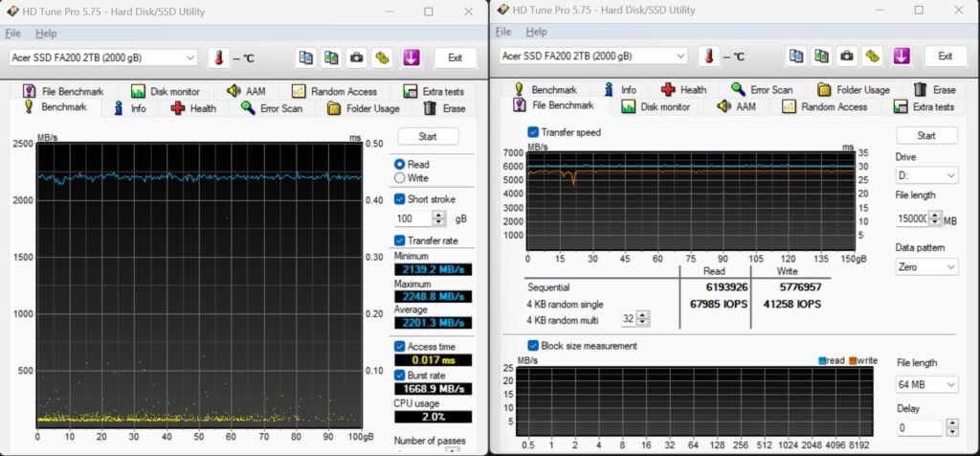Open Disk monitor tab in left window
This screenshot has width=980, height=456.
[166, 91]
